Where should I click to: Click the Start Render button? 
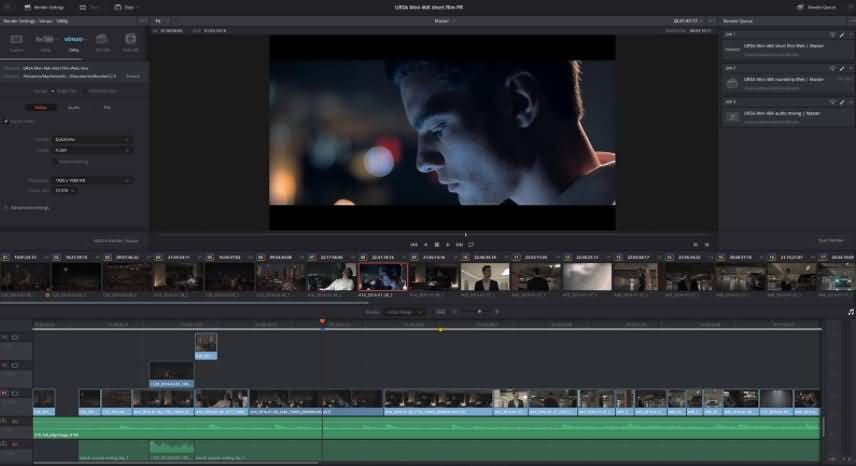pos(831,241)
